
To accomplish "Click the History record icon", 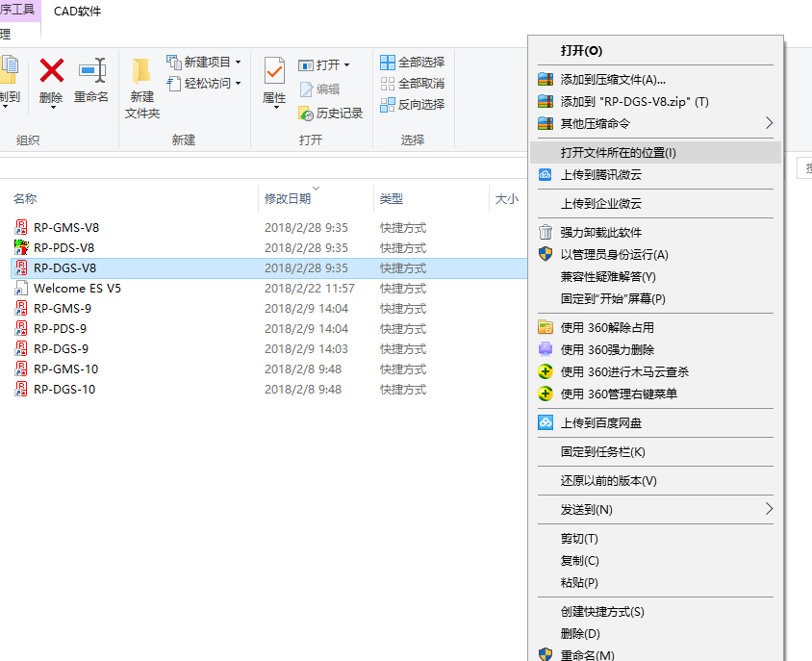I will [308, 113].
